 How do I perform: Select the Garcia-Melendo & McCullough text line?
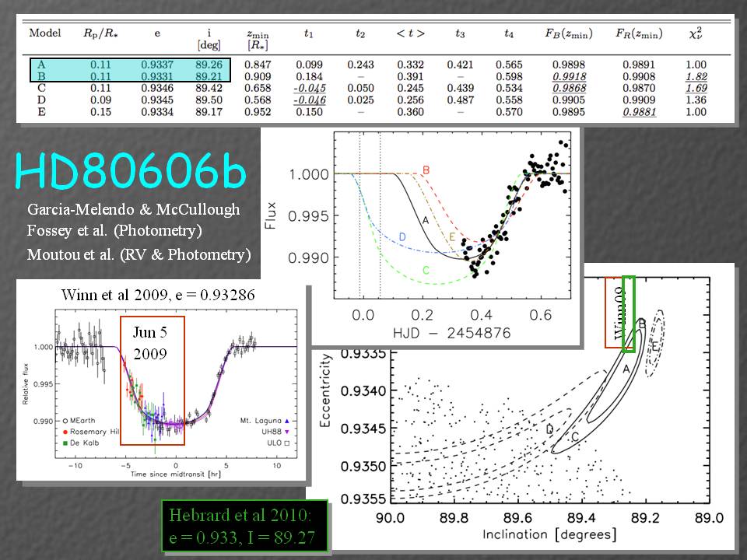(x=133, y=210)
